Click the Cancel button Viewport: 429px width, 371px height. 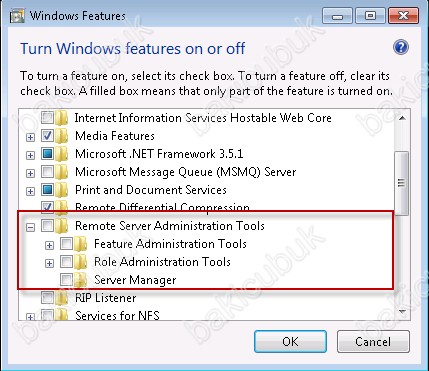373,341
